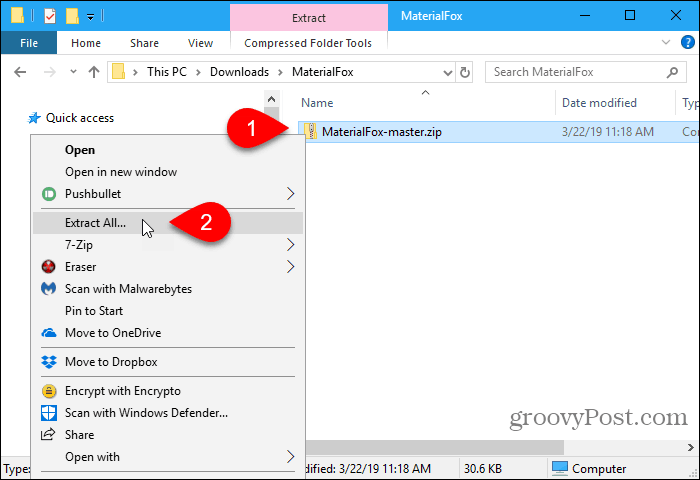Viewport: 700px width, 480px height.
Task: Switch to the Share ribbon tab
Action: (x=144, y=43)
